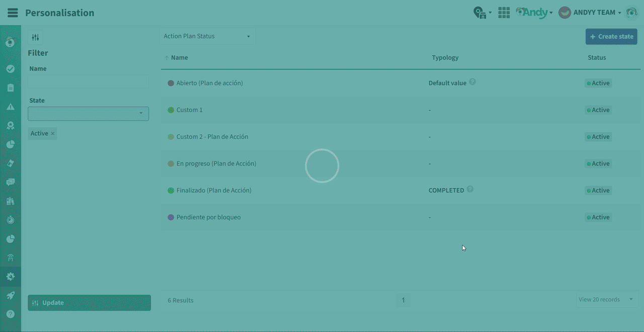644x332 pixels.
Task: Open the chat messages sidebar icon
Action: 10,182
